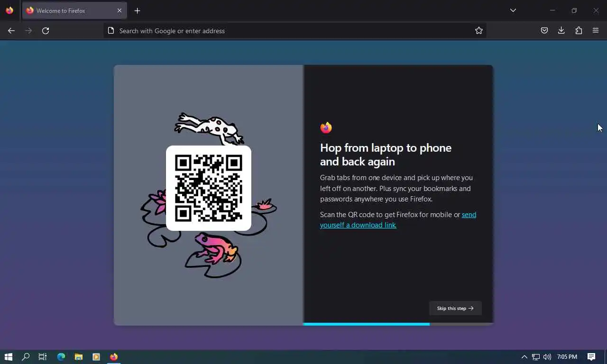Reload the current page
The image size is (607, 364).
pyautogui.click(x=46, y=30)
